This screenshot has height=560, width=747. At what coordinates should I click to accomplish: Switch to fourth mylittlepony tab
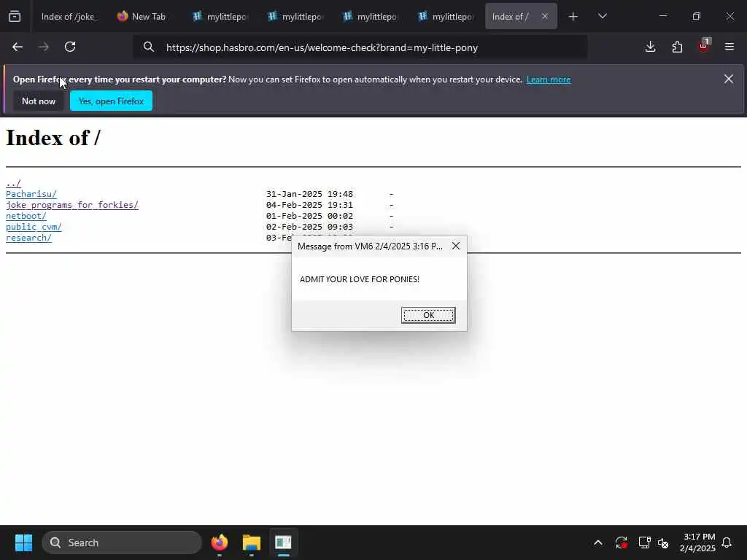pyautogui.click(x=446, y=17)
